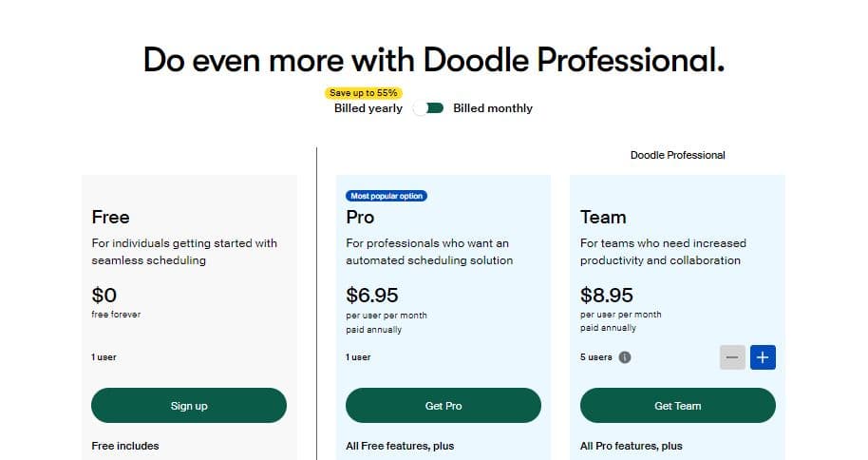Toggle the yearly/monthly billing switch
Screen dimensions: 868x460
428,108
